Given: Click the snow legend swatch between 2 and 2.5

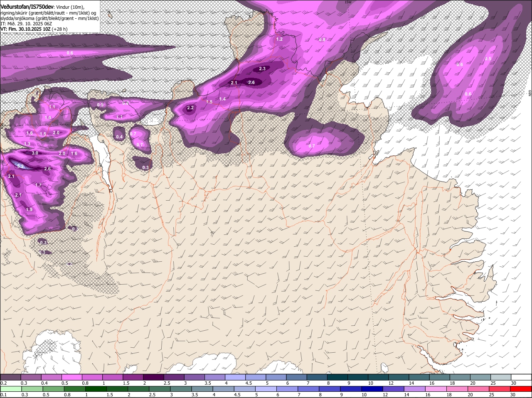Looking at the screenshot, I should pos(153,377).
